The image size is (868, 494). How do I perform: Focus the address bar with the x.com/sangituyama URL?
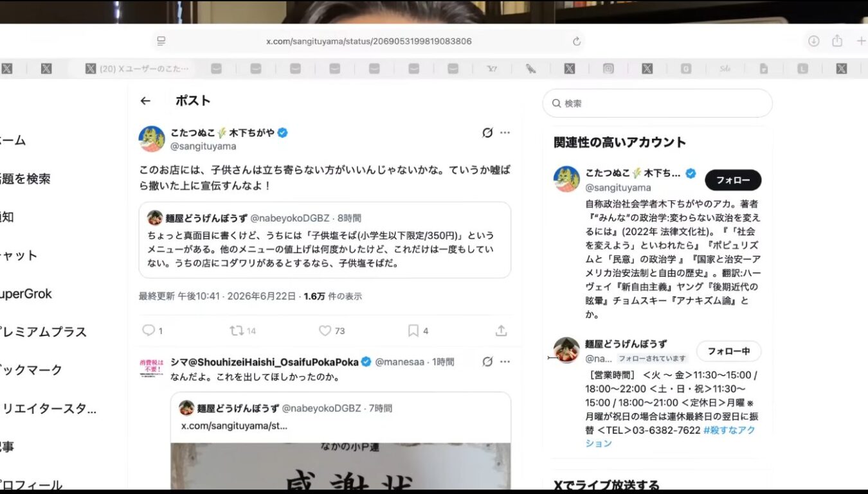pyautogui.click(x=369, y=41)
